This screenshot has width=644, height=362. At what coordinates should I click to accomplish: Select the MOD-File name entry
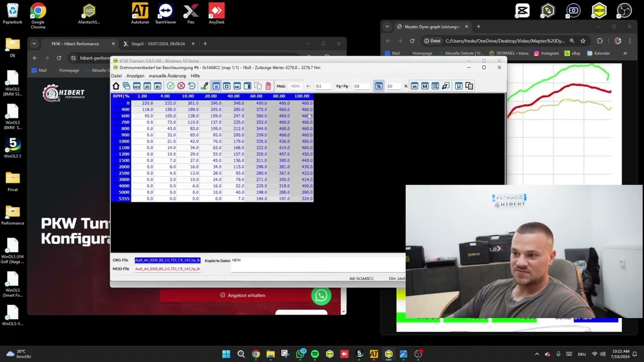click(168, 269)
